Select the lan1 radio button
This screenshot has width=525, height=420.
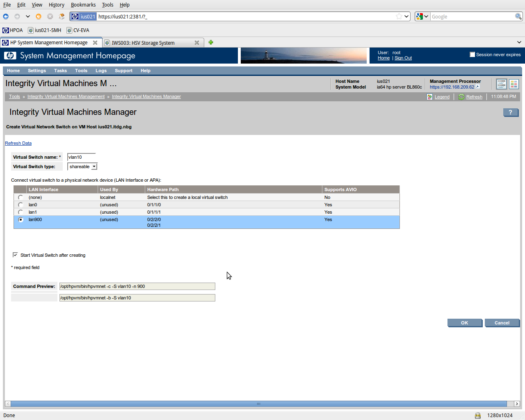click(21, 212)
